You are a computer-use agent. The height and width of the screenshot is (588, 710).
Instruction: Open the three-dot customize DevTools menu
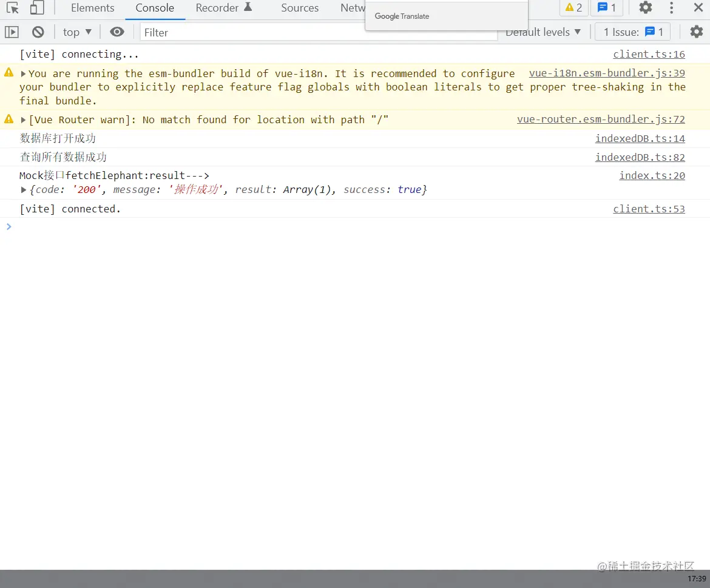[x=672, y=8]
